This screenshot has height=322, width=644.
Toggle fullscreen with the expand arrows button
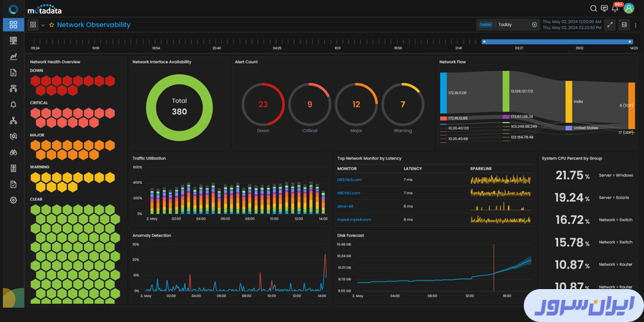coord(610,24)
